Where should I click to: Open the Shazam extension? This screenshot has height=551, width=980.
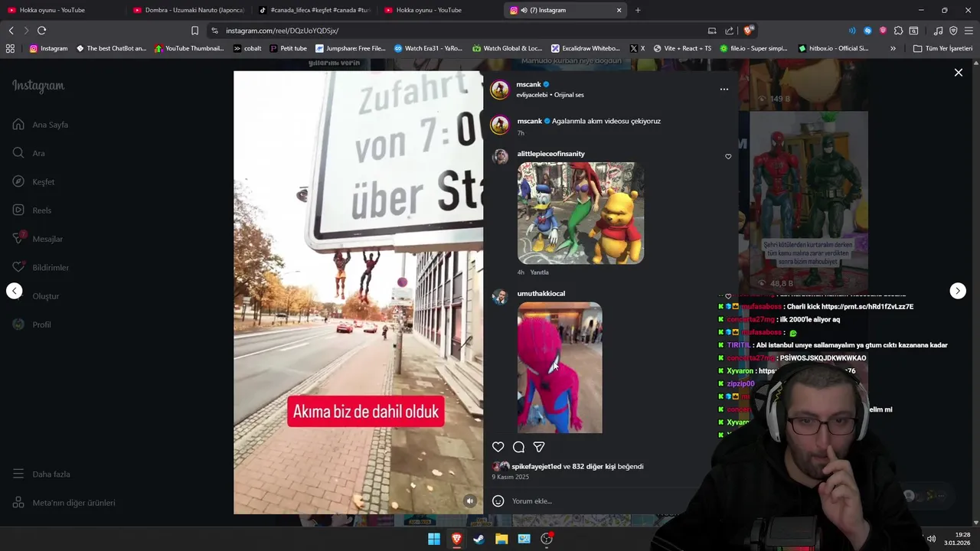tap(867, 31)
